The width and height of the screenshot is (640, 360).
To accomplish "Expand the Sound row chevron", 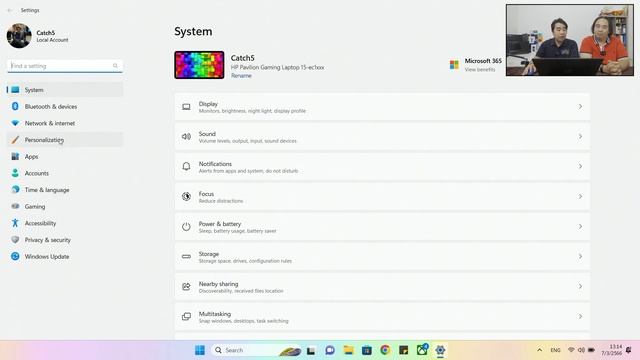I will pyautogui.click(x=580, y=136).
